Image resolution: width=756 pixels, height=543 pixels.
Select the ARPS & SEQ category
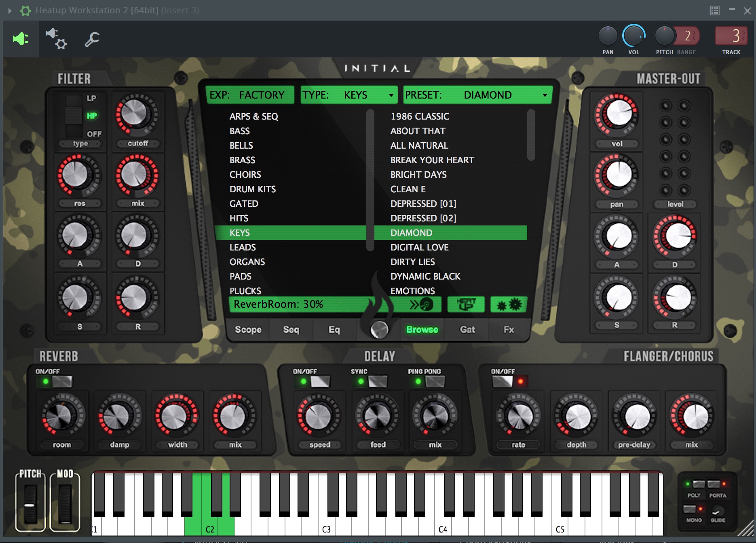point(290,116)
